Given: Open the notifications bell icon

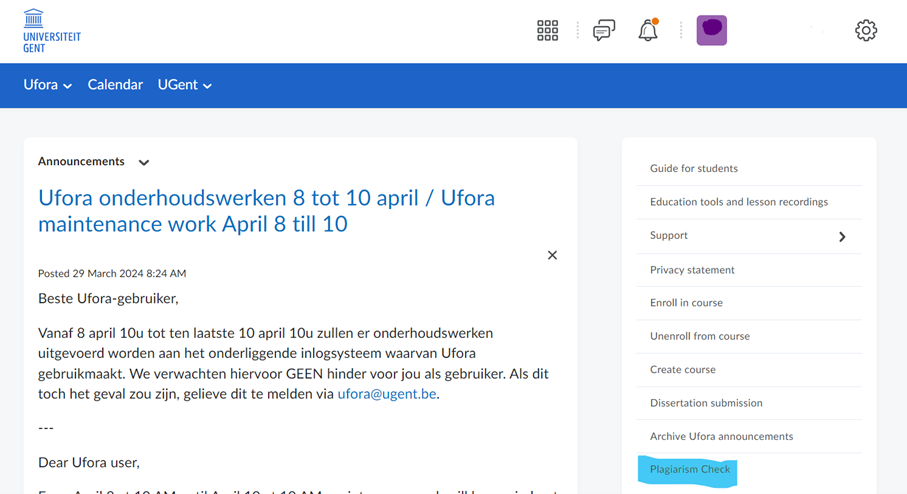Looking at the screenshot, I should pos(648,30).
